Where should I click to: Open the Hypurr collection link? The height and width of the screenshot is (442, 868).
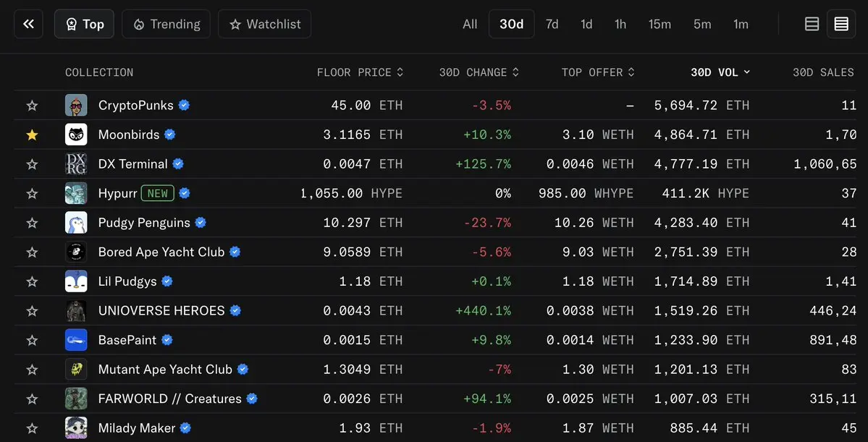click(117, 193)
